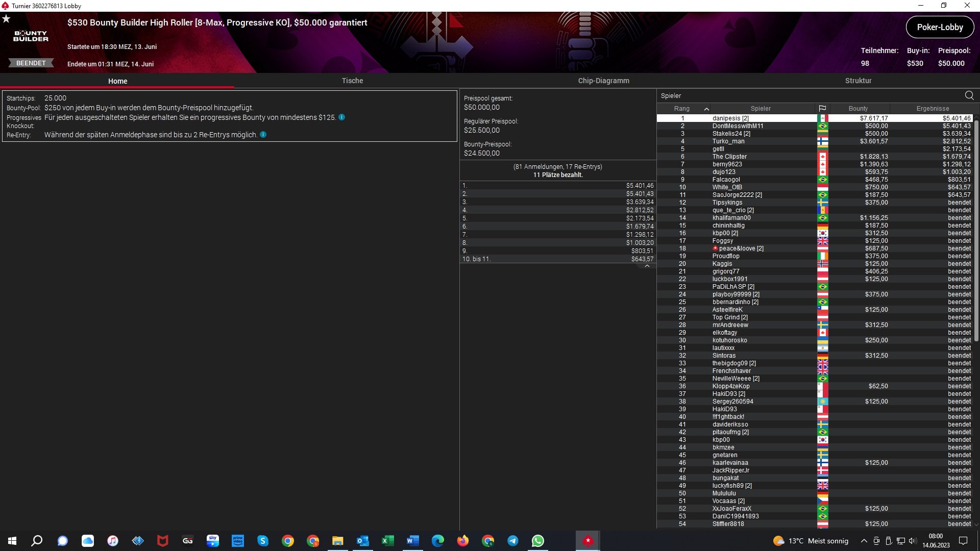This screenshot has height=551, width=980.
Task: Click the Poker-Lobby button
Action: tap(939, 28)
